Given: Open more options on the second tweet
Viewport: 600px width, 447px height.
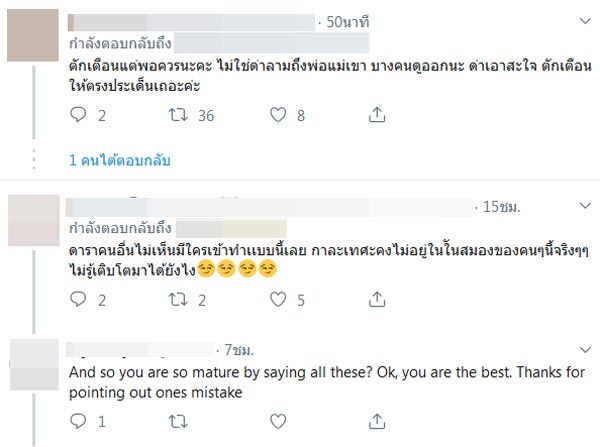Looking at the screenshot, I should [x=583, y=206].
